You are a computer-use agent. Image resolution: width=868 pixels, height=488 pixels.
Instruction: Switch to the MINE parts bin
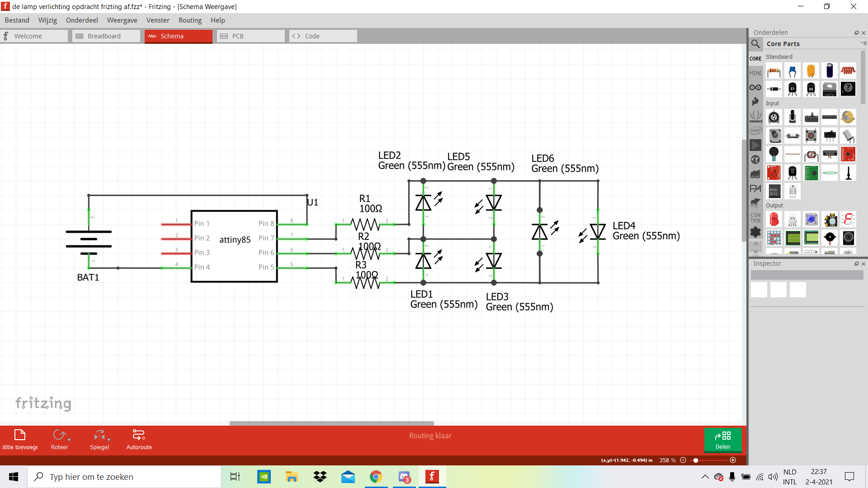(x=755, y=73)
